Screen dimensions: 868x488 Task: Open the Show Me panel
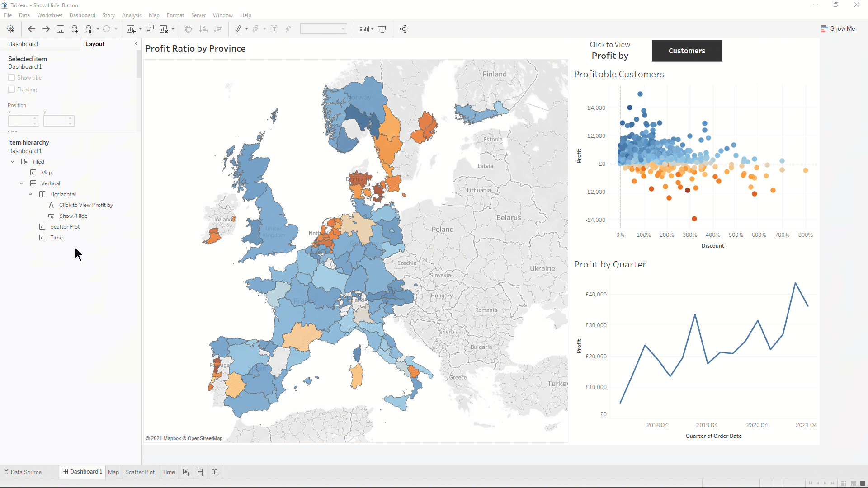(x=838, y=28)
